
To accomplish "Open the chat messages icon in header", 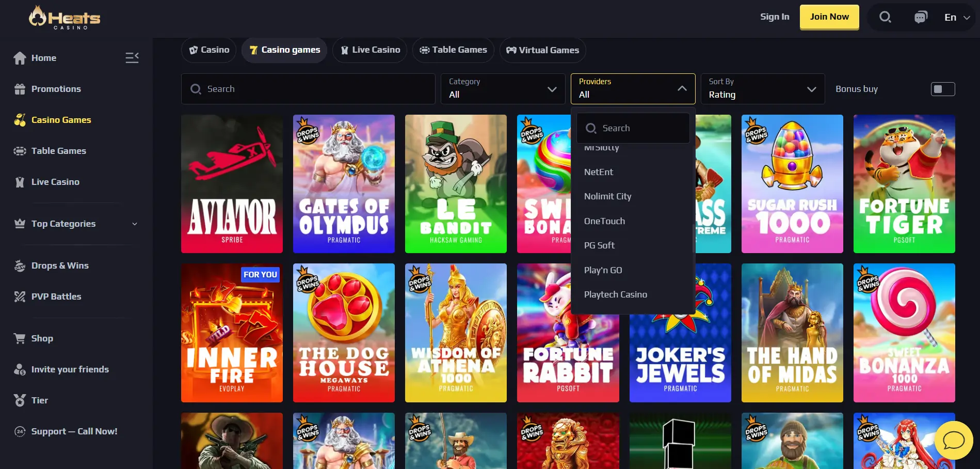I will click(x=921, y=17).
